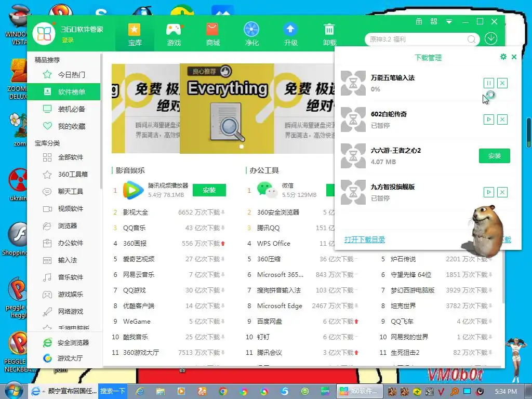Select 全部软件 category
The height and width of the screenshot is (399, 532).
coord(64,157)
